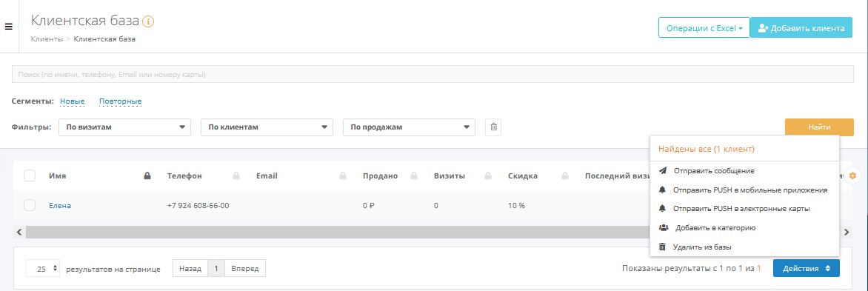Click the lock icon beside Скидка column
Viewport: 868px width, 291px height.
[564, 176]
